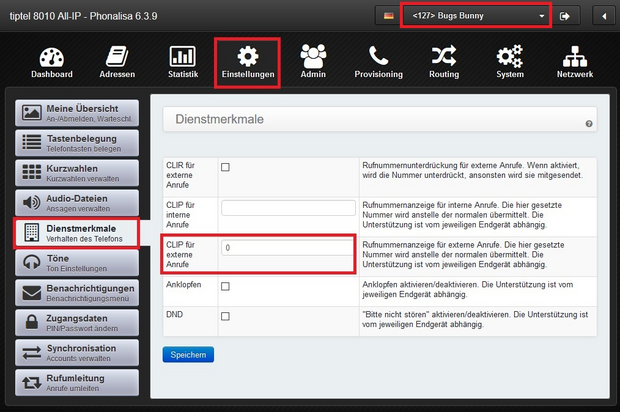
Task: Open the <127> Bugs Bunny user dropdown
Action: (x=475, y=17)
